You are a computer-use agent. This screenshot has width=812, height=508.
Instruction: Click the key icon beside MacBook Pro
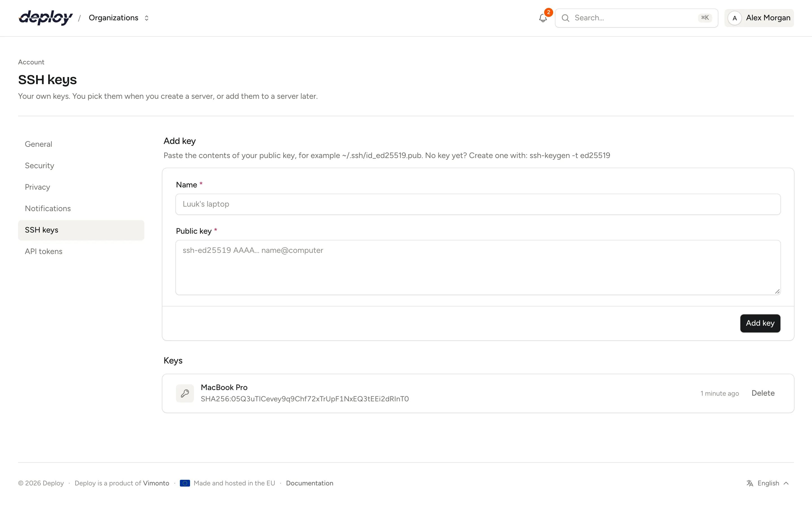(185, 393)
